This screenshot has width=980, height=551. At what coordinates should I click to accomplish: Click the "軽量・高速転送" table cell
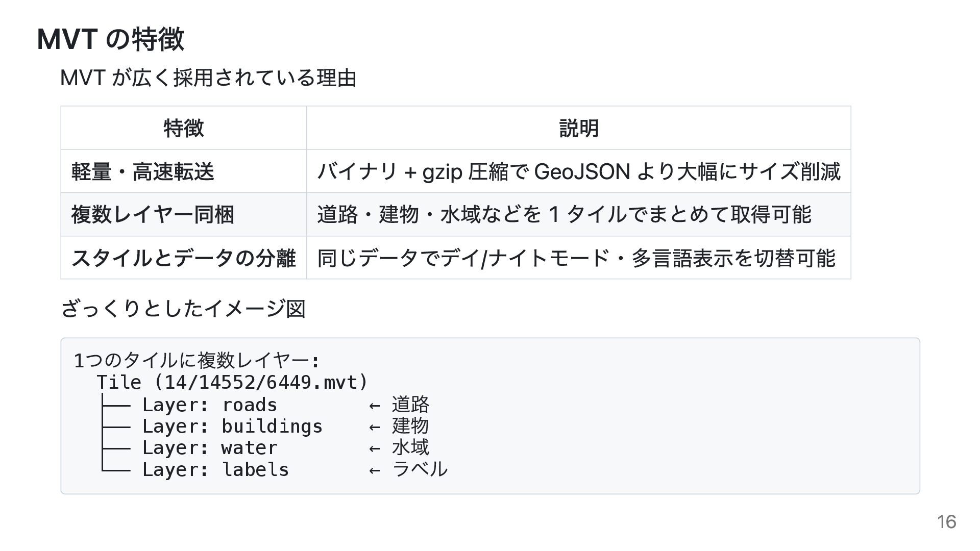click(142, 171)
